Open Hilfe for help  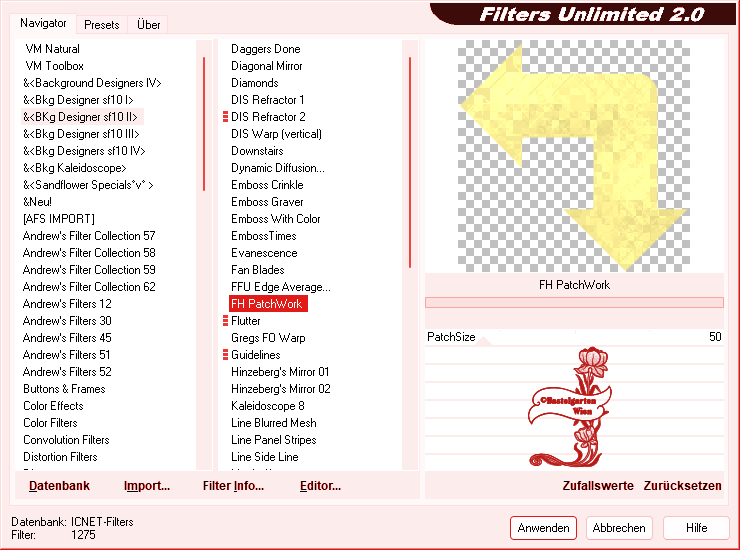click(x=697, y=528)
